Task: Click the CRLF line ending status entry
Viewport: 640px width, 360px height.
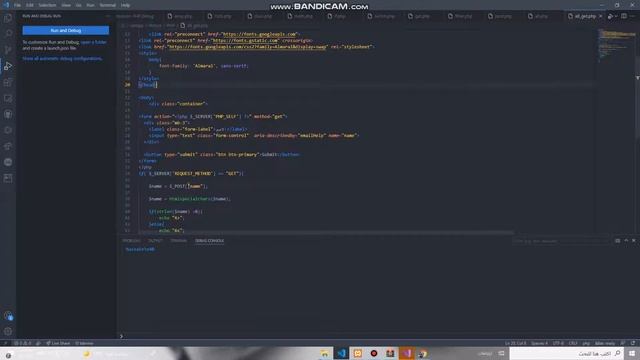Action: click(573, 343)
